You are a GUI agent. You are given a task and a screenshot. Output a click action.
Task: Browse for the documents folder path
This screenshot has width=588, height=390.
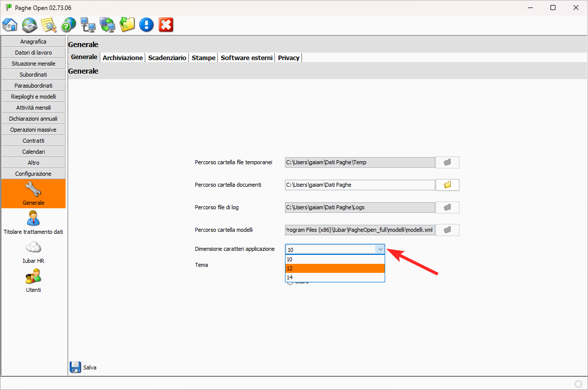pos(447,185)
